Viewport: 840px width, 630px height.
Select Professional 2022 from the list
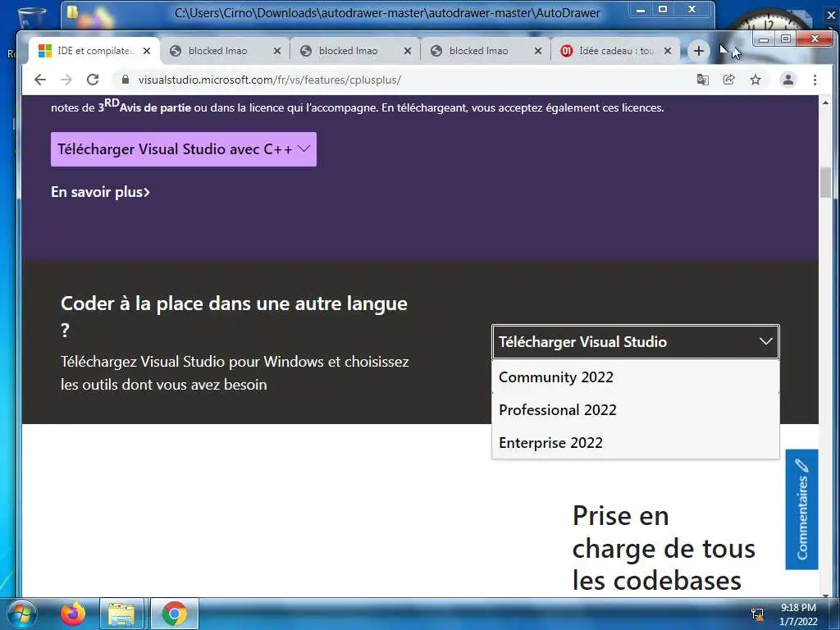coord(636,410)
